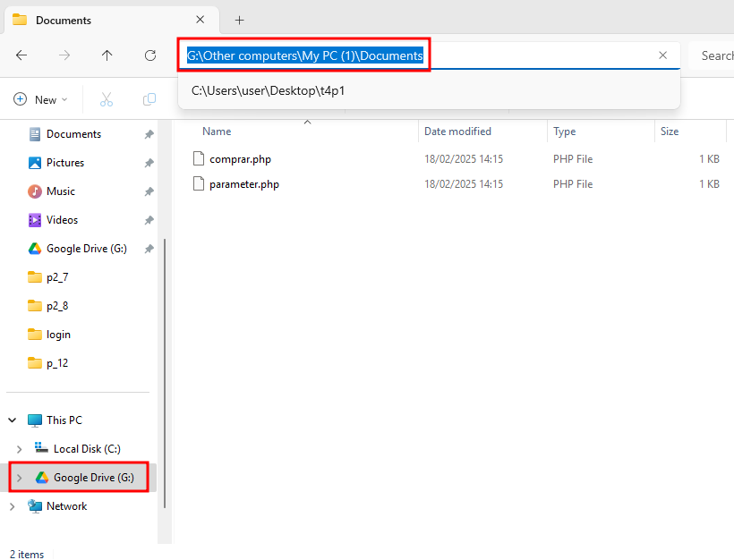
Task: Open Pictures in Quick access
Action: point(65,163)
